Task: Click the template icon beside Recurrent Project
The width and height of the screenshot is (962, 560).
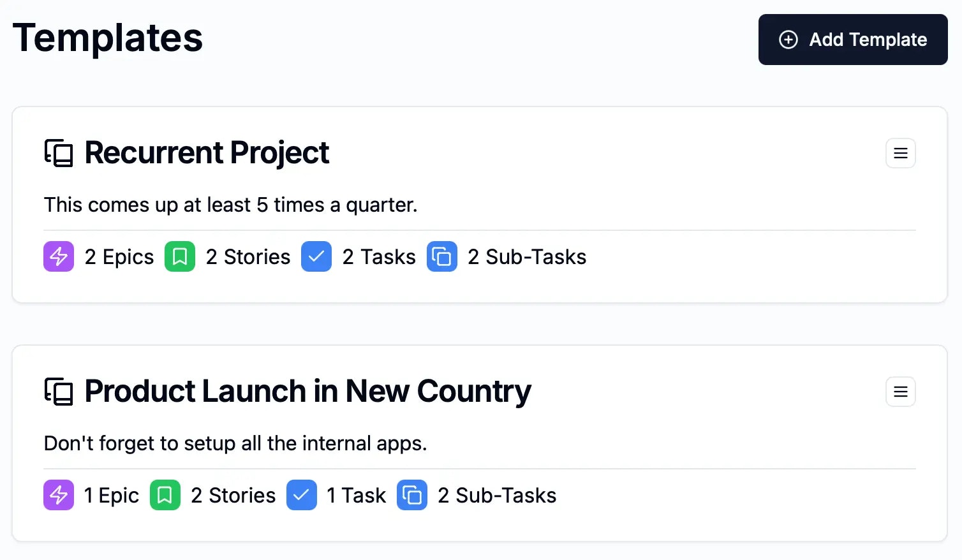Action: [x=59, y=153]
